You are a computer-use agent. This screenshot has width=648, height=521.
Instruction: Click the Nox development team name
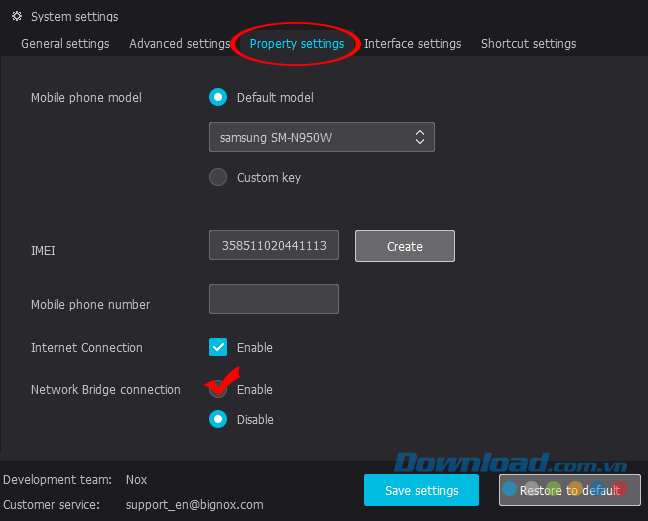[136, 480]
